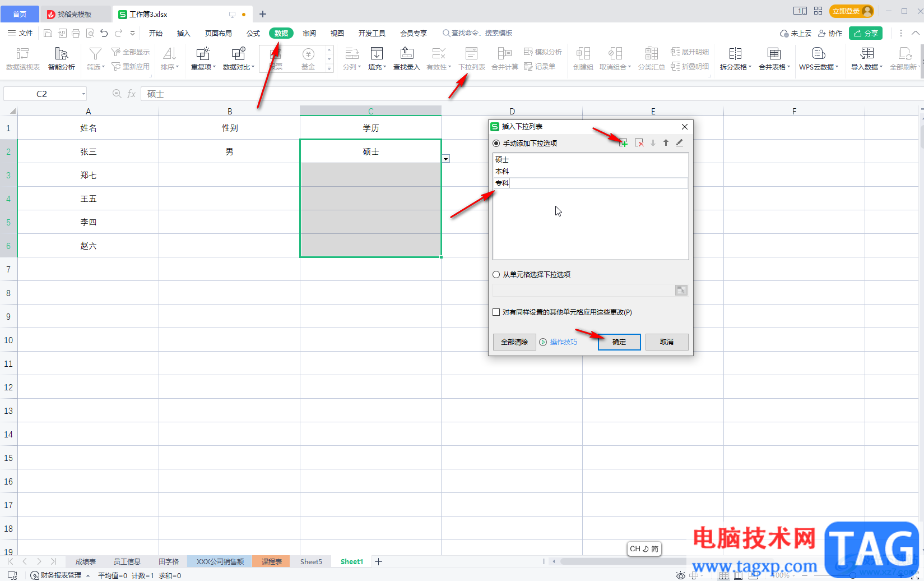
Task: Click the delete-option icon in the dialog
Action: [x=639, y=143]
